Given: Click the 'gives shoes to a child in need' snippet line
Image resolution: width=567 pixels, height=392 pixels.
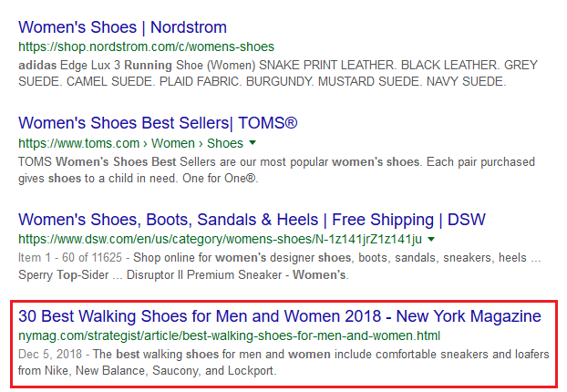Looking at the screenshot, I should tap(139, 179).
